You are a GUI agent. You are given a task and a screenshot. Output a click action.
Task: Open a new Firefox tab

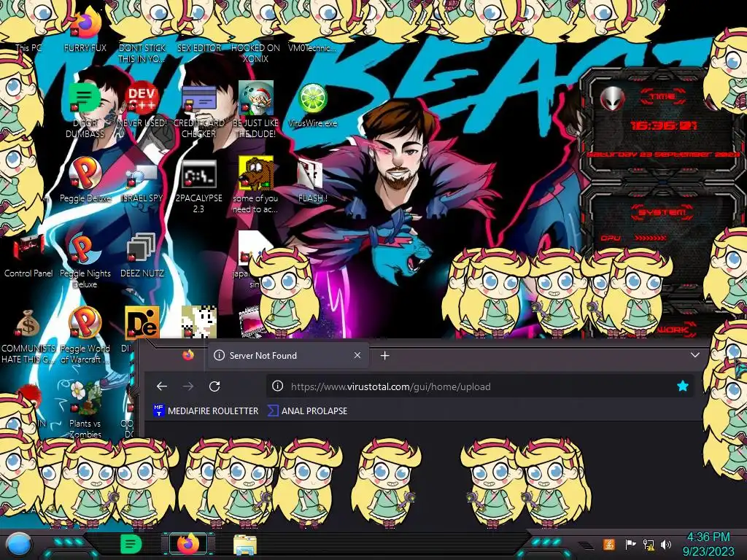pos(385,355)
